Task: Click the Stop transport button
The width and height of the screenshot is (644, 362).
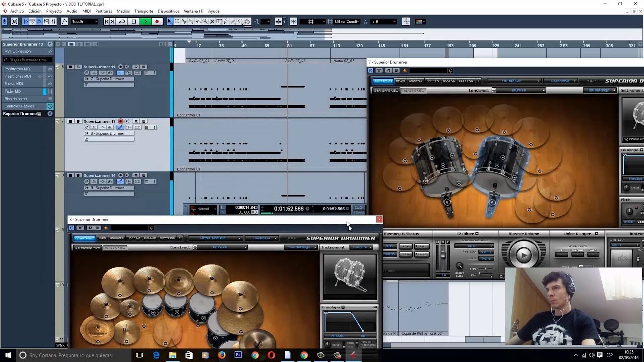Action: click(x=134, y=22)
